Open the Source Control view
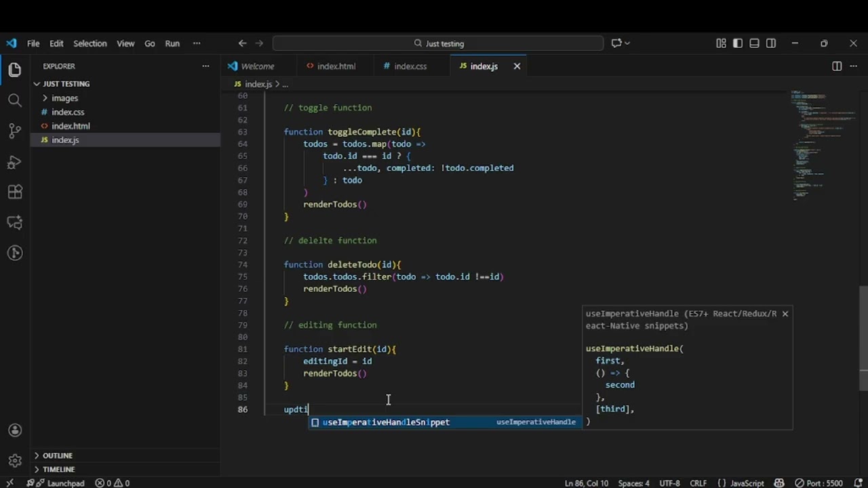 [15, 131]
